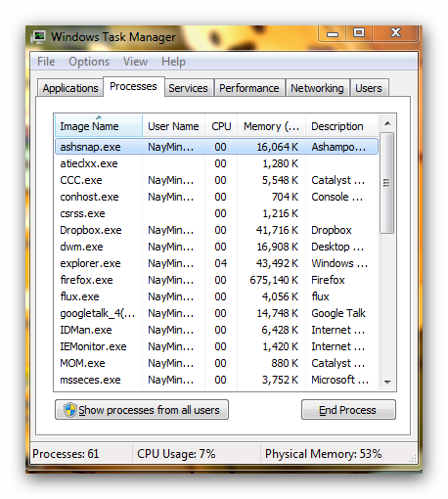Select the csrss.exe process
The image size is (448, 499).
pos(216,213)
